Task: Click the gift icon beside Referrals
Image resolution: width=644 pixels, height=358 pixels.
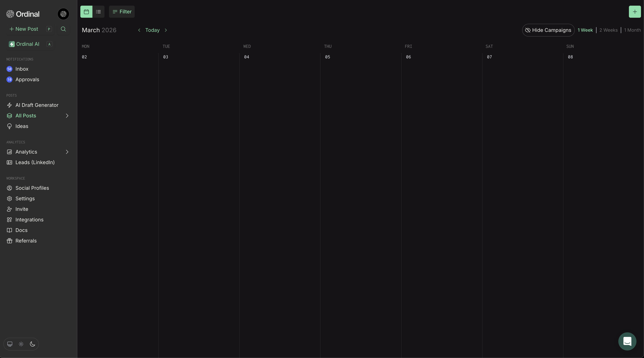Action: coord(9,241)
